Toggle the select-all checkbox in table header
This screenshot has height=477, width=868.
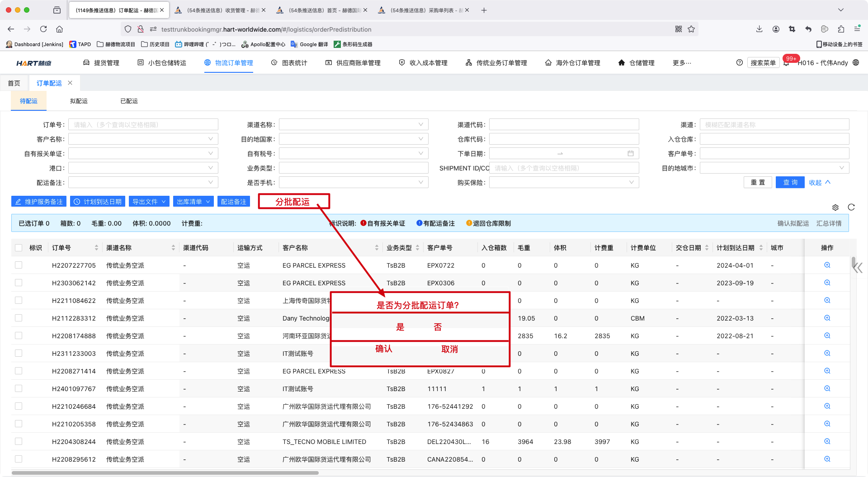[x=19, y=248]
